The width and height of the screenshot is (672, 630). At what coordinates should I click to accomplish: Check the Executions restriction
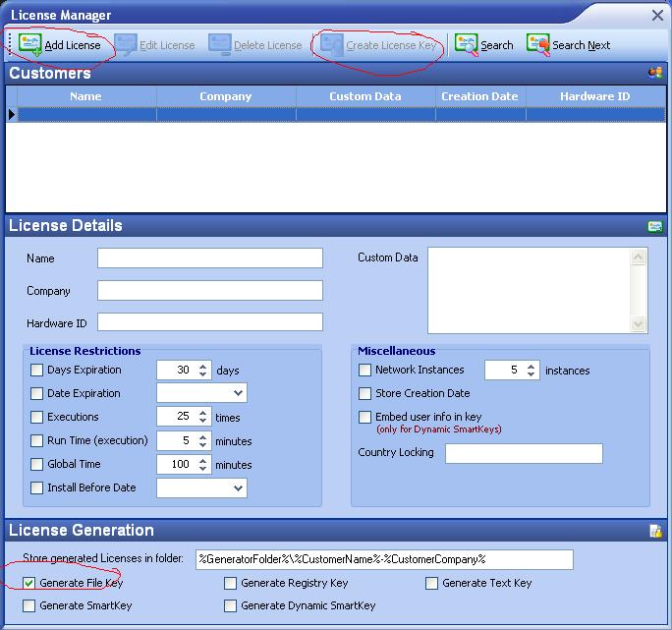tap(37, 417)
